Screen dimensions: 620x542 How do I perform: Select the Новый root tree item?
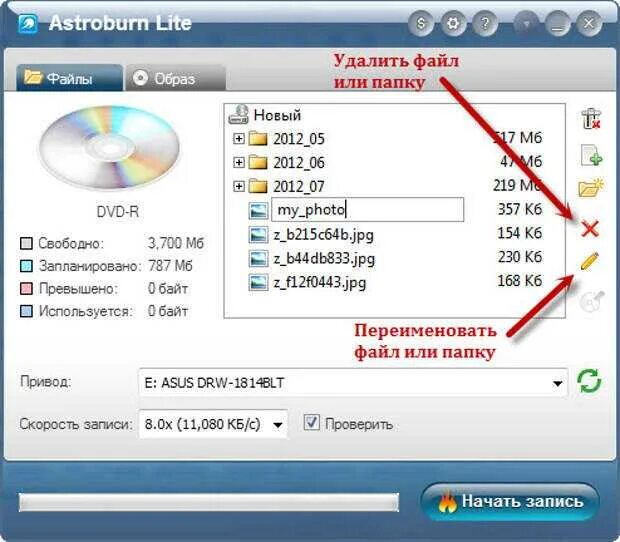point(277,115)
